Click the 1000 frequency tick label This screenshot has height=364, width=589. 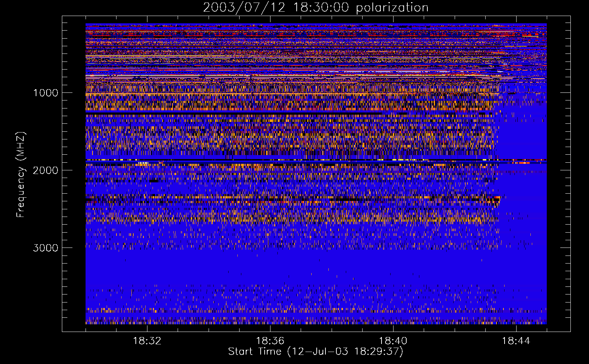click(46, 93)
